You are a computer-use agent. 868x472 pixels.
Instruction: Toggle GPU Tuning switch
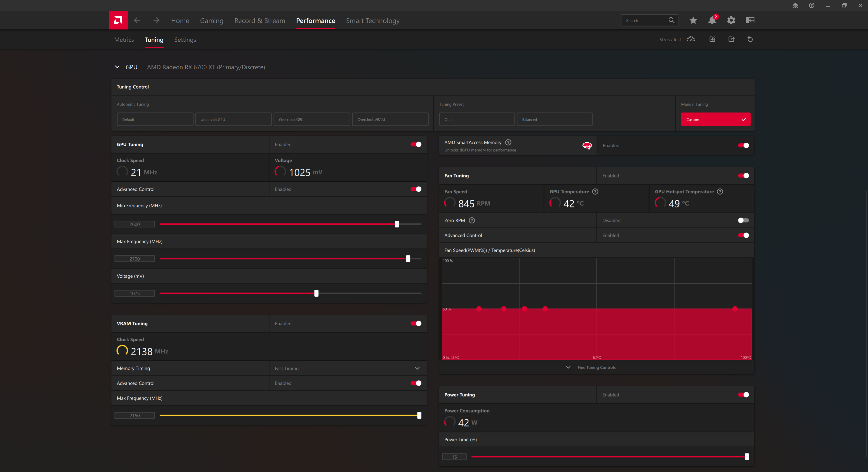click(416, 144)
